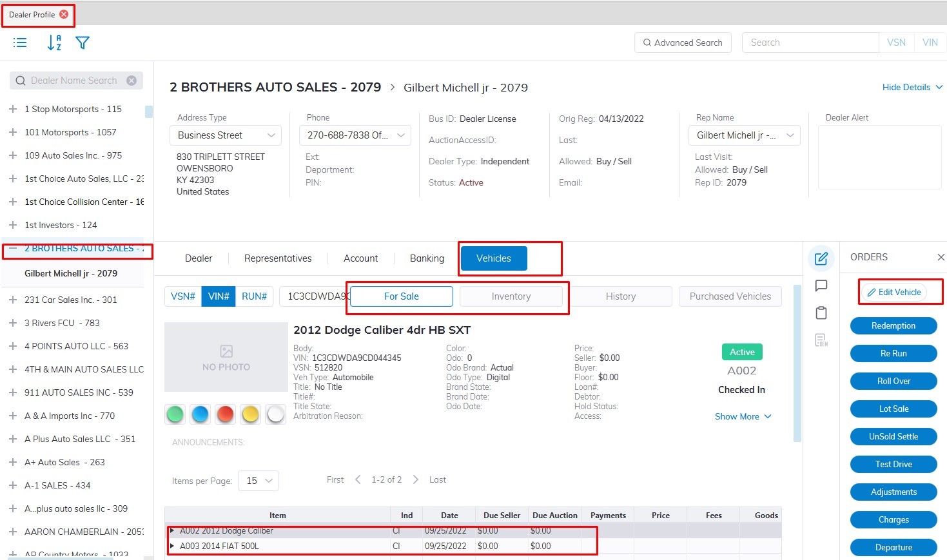The height and width of the screenshot is (560, 947).
Task: Click the Redemption button
Action: (893, 326)
